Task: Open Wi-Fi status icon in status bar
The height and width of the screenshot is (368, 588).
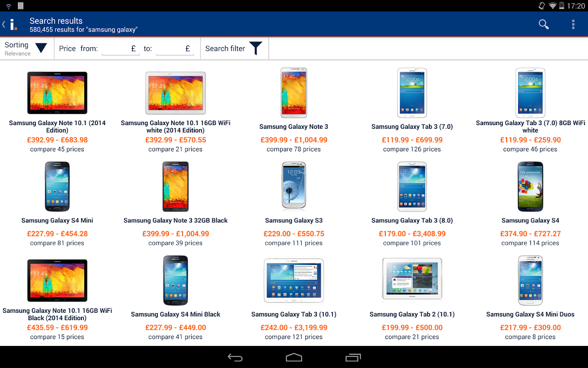Action: (x=552, y=6)
